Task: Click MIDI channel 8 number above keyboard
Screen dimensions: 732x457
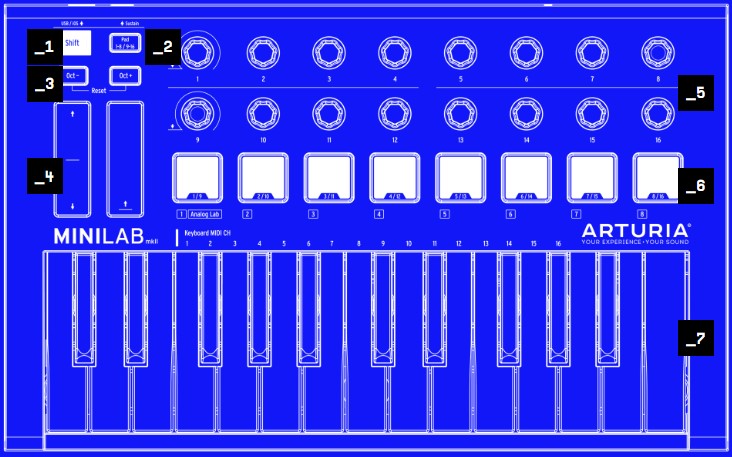Action: click(359, 244)
